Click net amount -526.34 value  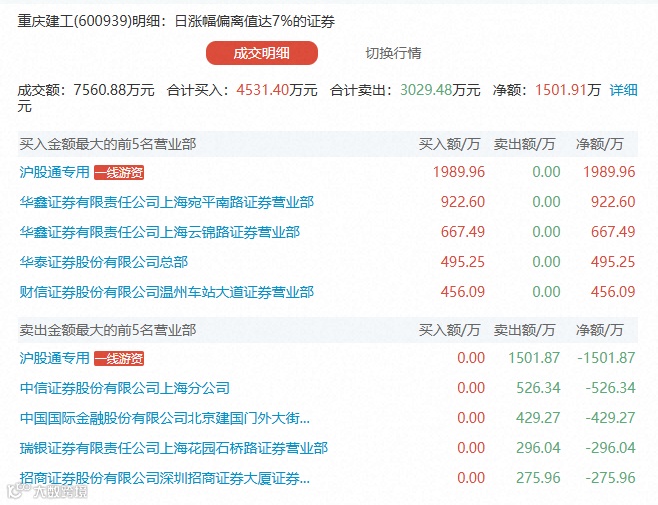[x=611, y=387]
